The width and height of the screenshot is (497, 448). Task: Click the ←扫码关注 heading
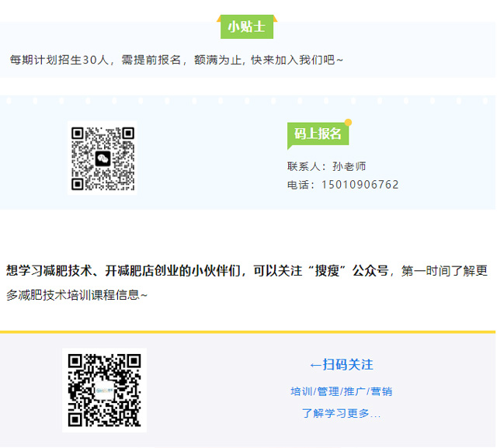[x=341, y=364]
